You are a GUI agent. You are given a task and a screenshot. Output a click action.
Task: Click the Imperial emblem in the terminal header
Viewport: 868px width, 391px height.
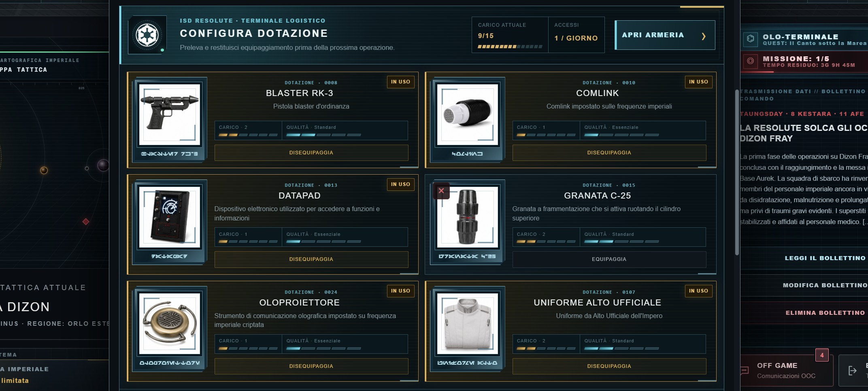[147, 35]
